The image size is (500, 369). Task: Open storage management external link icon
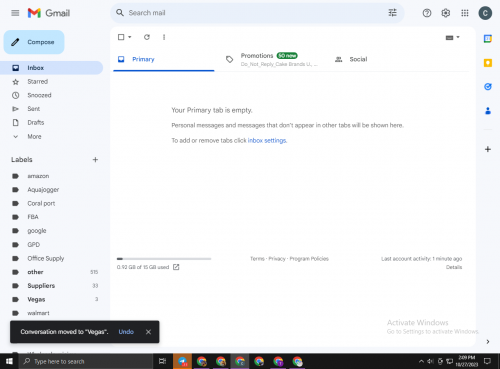176,267
